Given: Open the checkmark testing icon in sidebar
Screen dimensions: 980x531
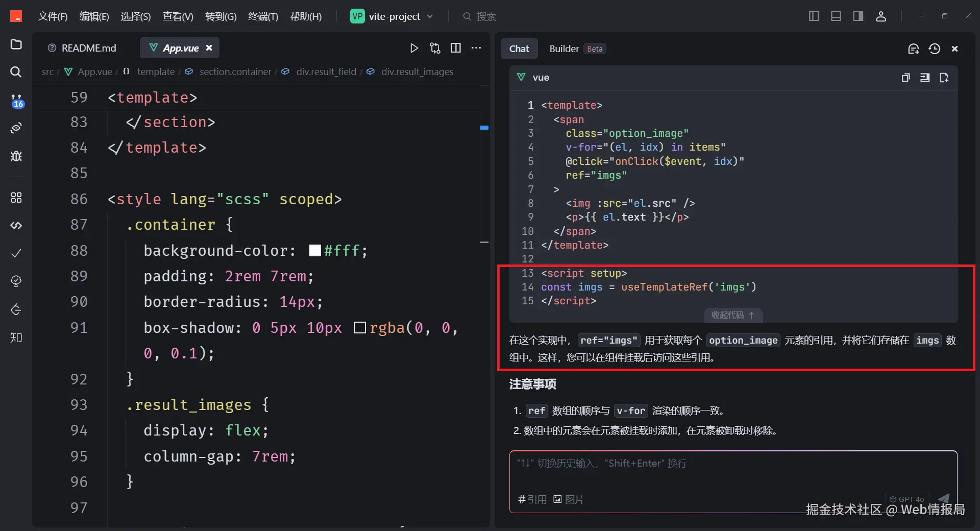Looking at the screenshot, I should tap(16, 253).
